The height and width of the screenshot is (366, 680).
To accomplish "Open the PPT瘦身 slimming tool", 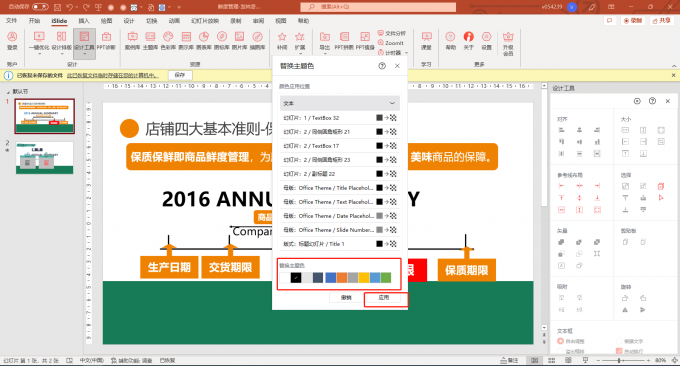I will click(x=365, y=41).
